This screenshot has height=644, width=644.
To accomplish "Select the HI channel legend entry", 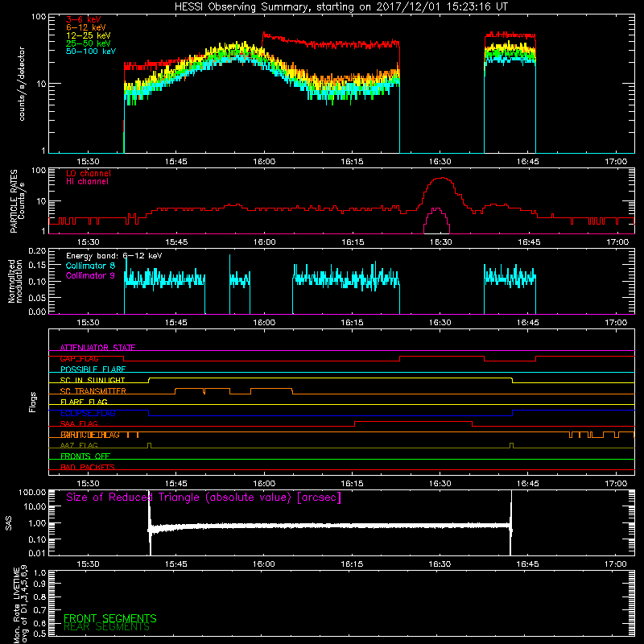I will tap(87, 182).
